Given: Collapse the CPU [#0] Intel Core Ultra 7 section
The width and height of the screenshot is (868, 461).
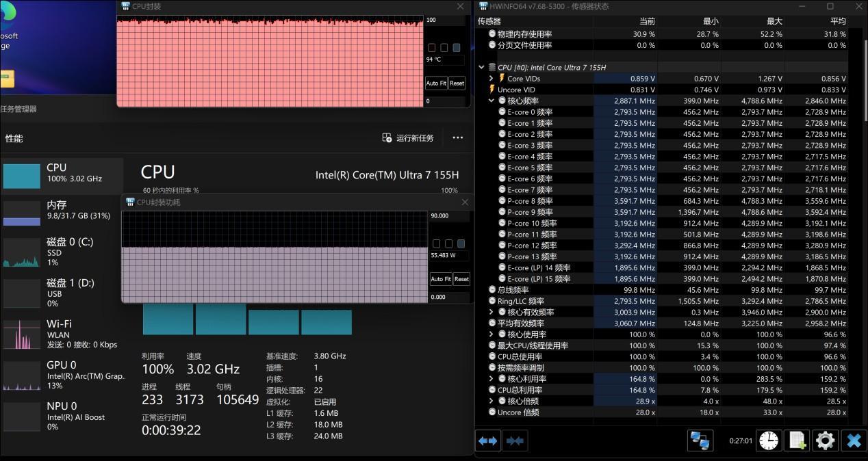Looking at the screenshot, I should pyautogui.click(x=481, y=68).
